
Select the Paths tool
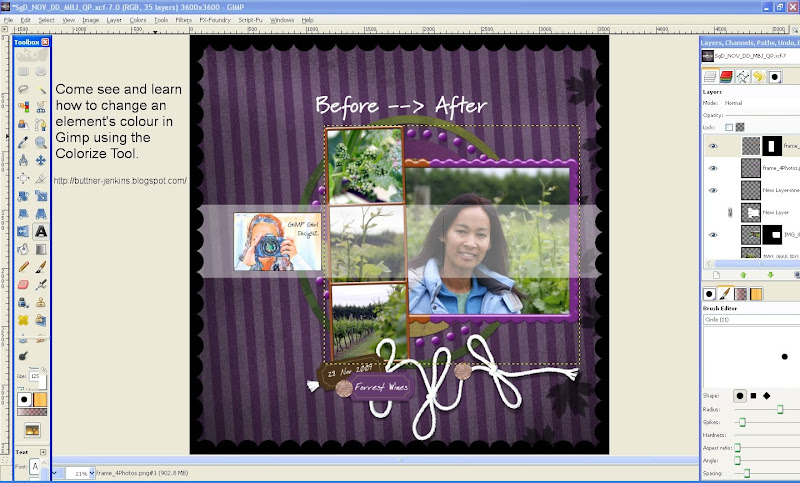pyautogui.click(x=41, y=124)
